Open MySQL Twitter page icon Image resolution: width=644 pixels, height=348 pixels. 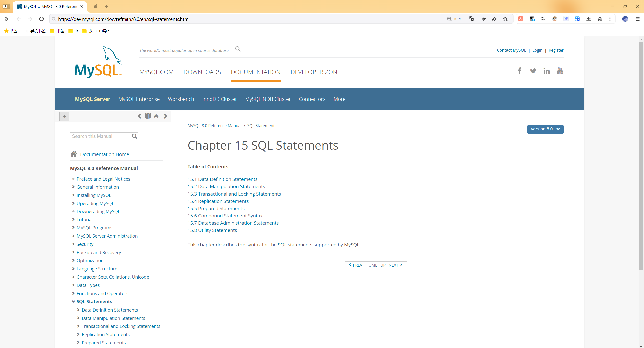(533, 71)
